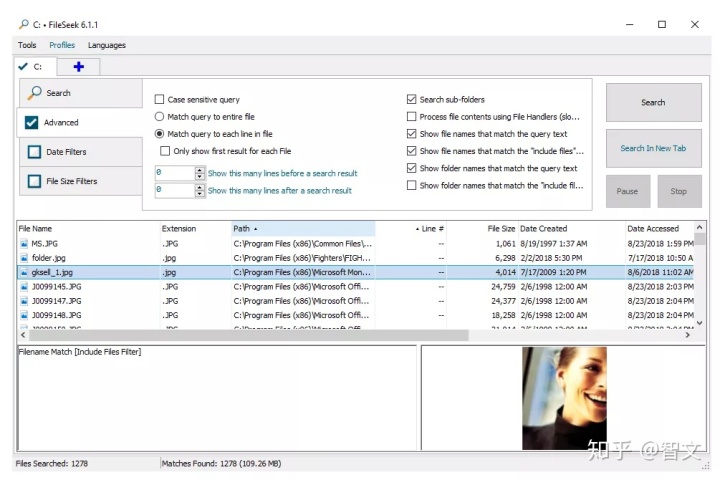Click the magnifying glass icon beside Search in sidebar
This screenshot has width=720, height=480.
tap(34, 93)
